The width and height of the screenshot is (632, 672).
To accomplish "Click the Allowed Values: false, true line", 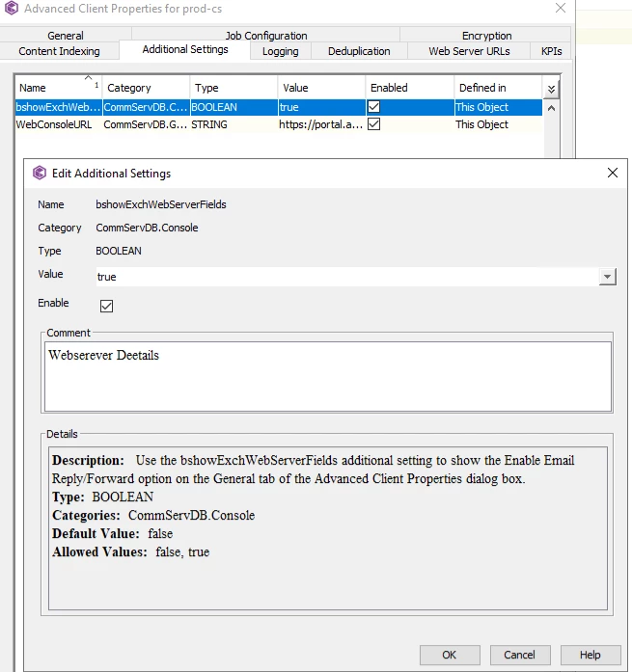I will pos(131,552).
